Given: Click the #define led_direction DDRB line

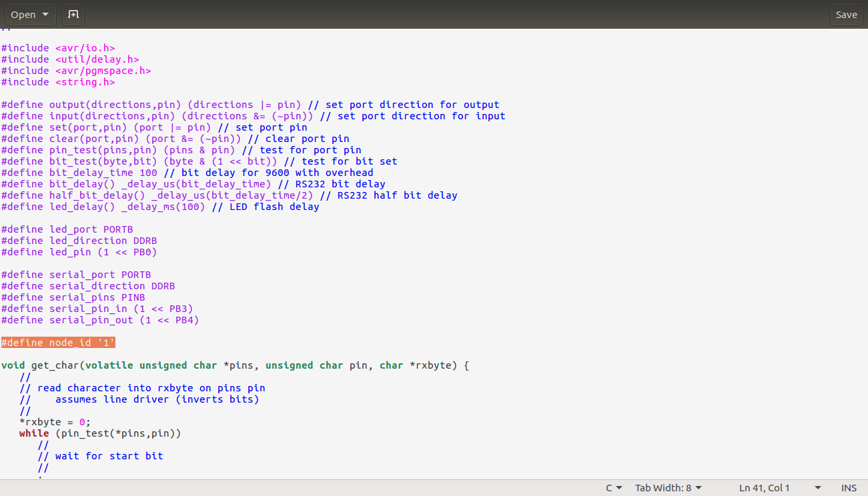Looking at the screenshot, I should pos(79,241).
